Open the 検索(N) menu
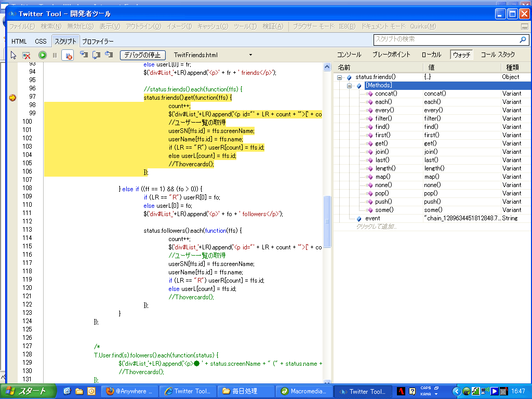 (x=51, y=26)
